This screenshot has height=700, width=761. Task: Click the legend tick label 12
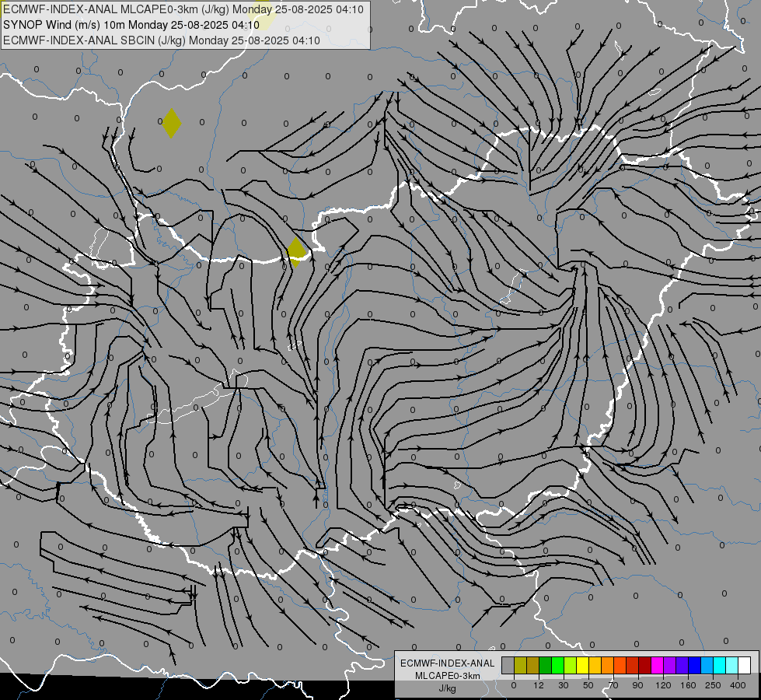539,685
